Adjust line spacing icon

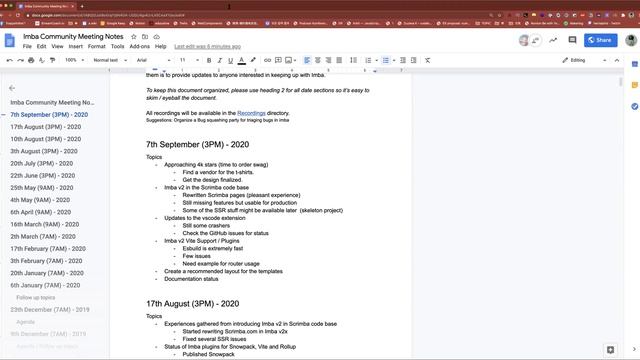pyautogui.click(x=353, y=60)
